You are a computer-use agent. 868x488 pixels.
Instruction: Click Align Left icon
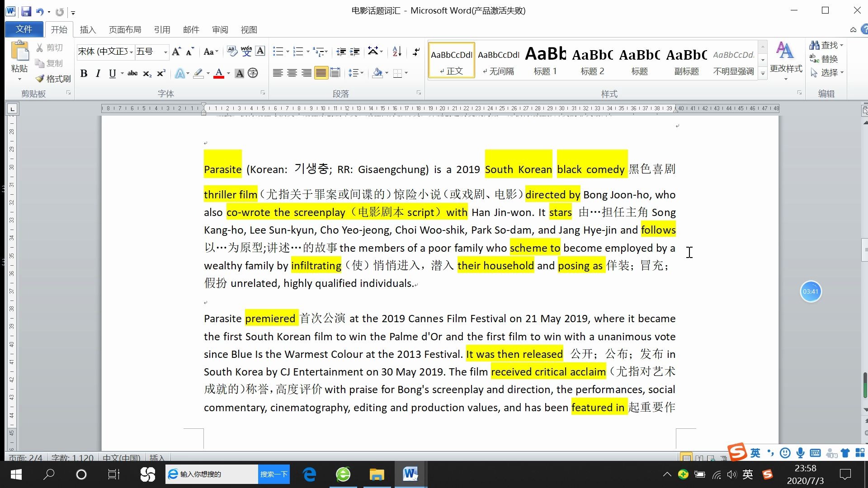[x=278, y=73]
